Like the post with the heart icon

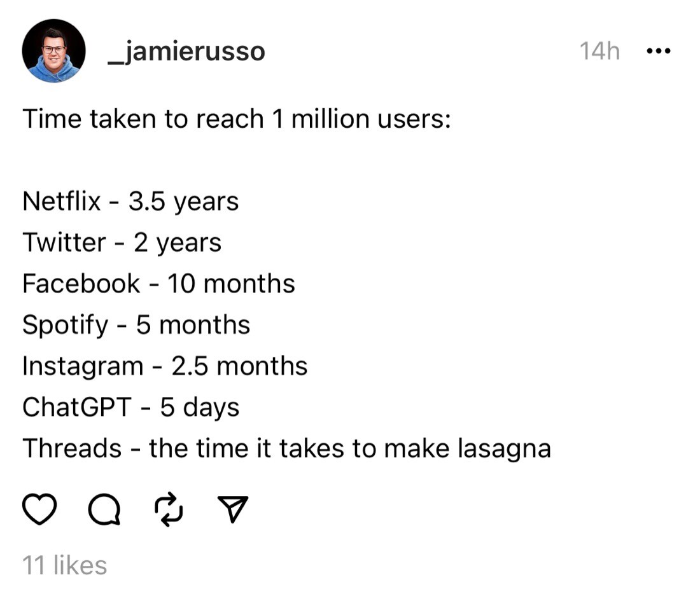39,509
